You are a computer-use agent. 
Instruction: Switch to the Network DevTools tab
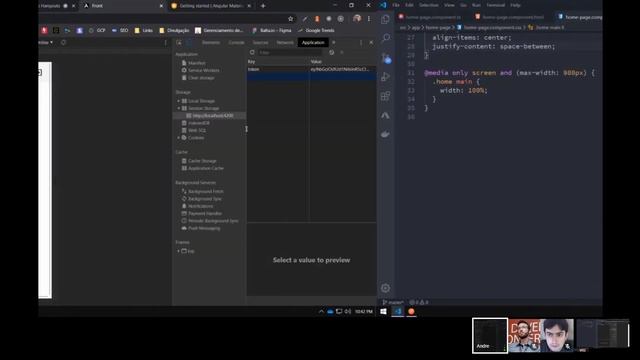285,42
